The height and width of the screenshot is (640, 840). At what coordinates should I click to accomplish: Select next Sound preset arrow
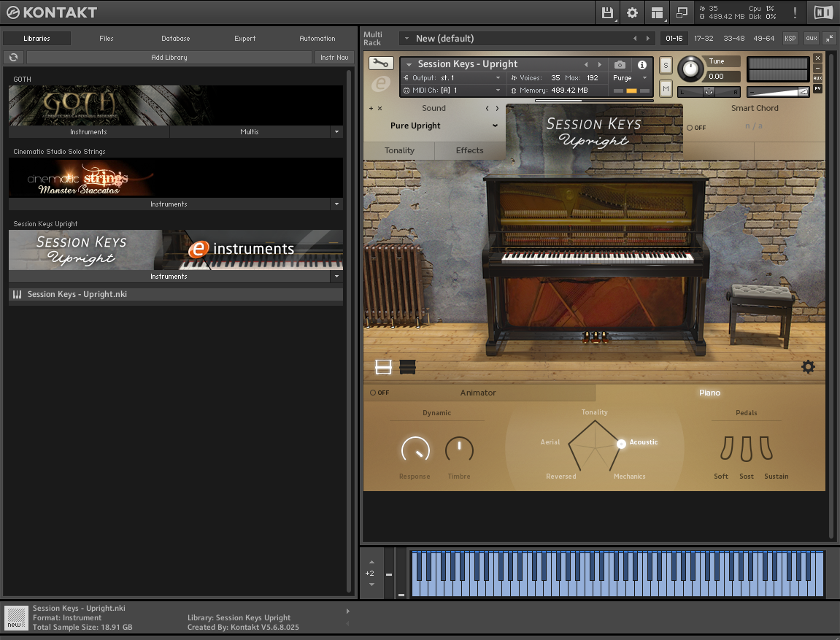[497, 108]
